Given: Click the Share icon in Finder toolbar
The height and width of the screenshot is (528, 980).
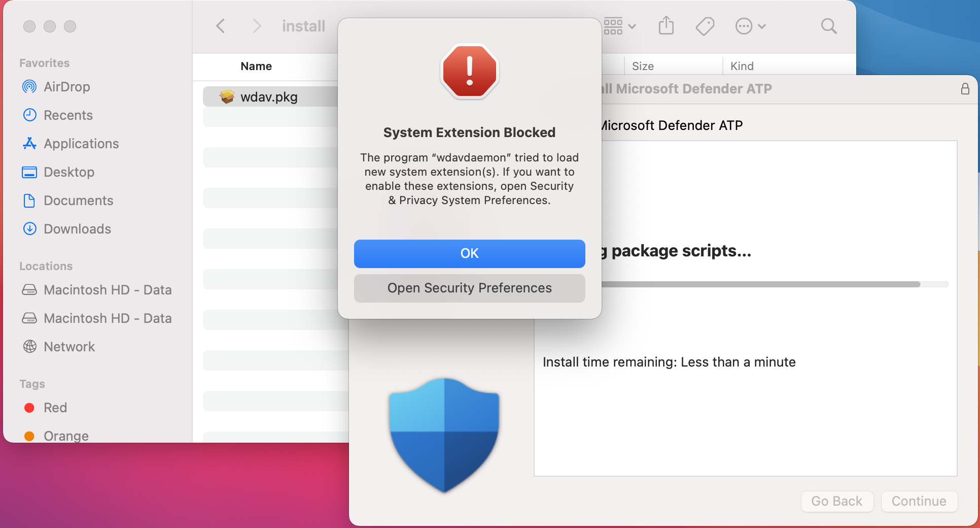Looking at the screenshot, I should pyautogui.click(x=666, y=26).
